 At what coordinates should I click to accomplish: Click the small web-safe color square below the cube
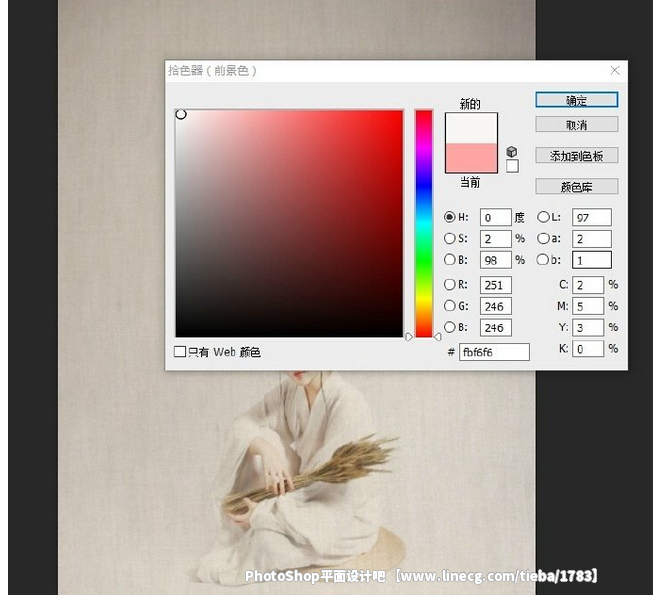pos(512,166)
